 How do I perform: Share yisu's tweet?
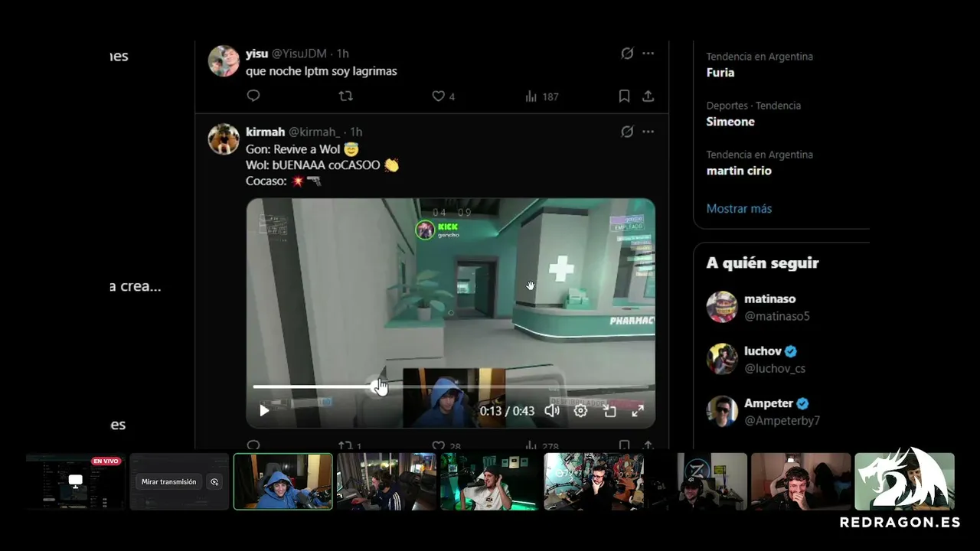point(648,96)
